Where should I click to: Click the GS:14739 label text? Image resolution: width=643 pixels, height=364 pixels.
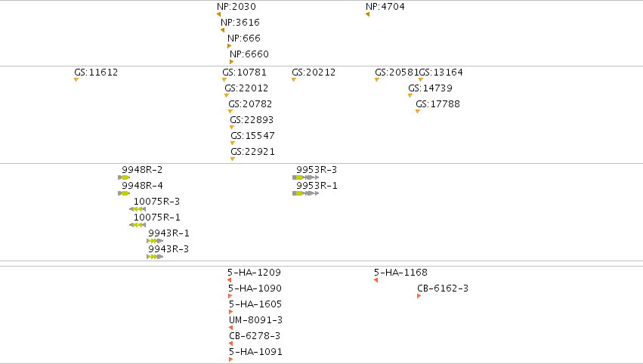tap(430, 88)
